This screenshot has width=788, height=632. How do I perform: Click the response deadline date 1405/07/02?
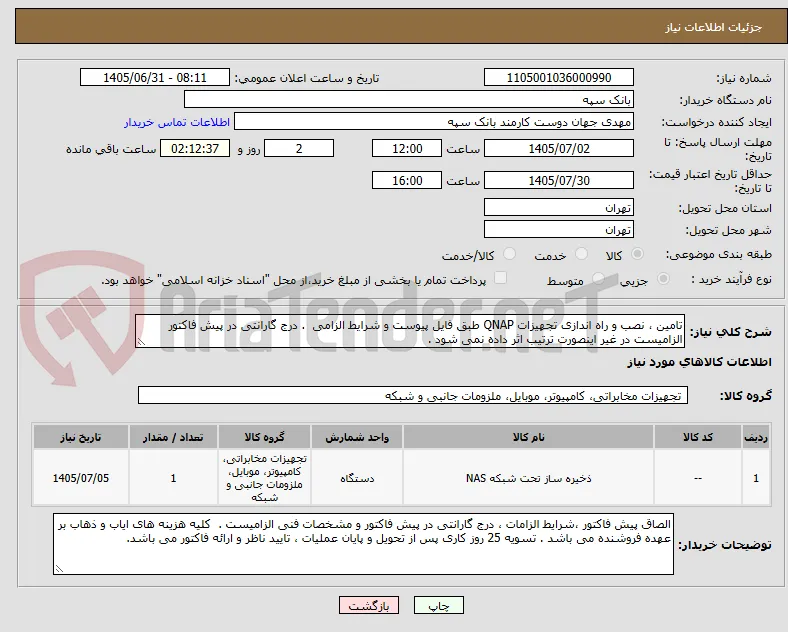click(x=558, y=149)
